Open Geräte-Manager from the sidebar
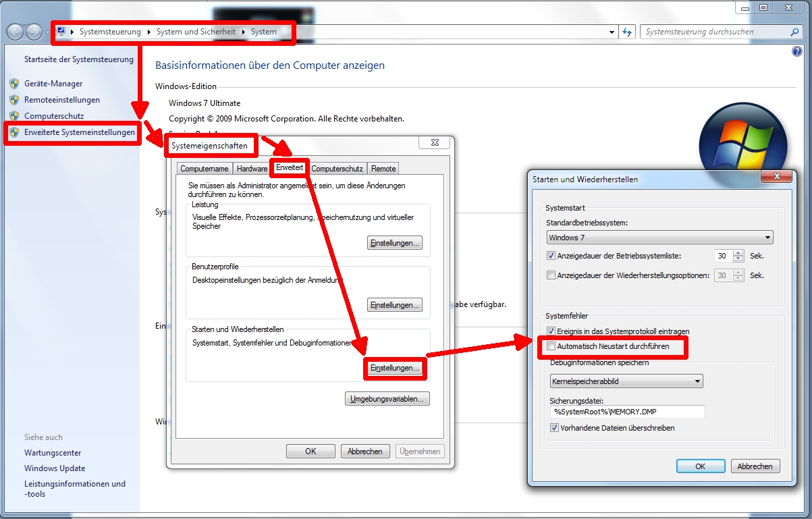The width and height of the screenshot is (812, 519). 53,84
